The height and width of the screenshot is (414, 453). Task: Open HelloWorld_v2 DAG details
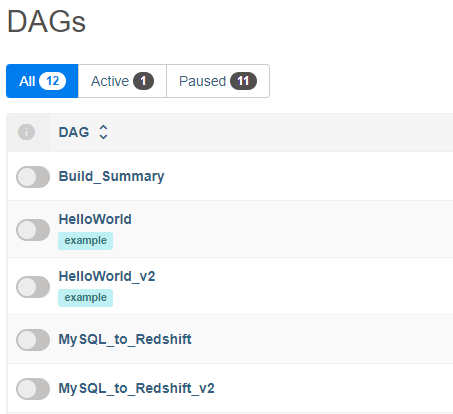pos(107,276)
